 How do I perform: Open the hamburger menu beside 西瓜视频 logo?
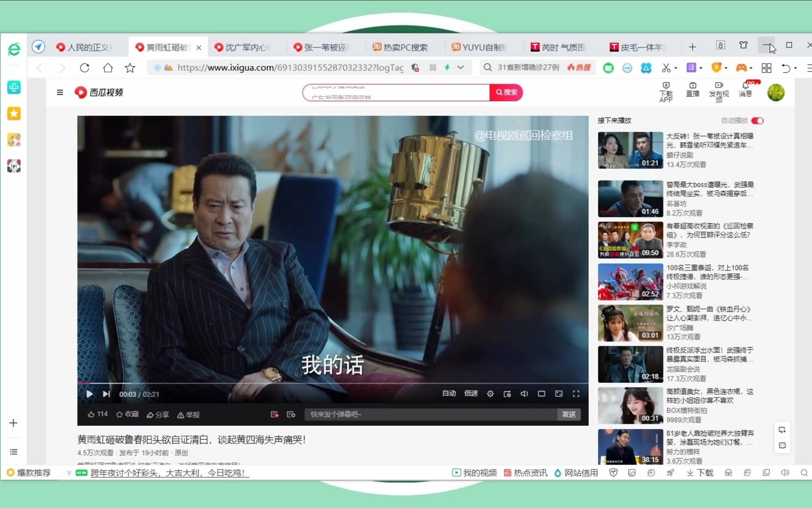click(60, 92)
